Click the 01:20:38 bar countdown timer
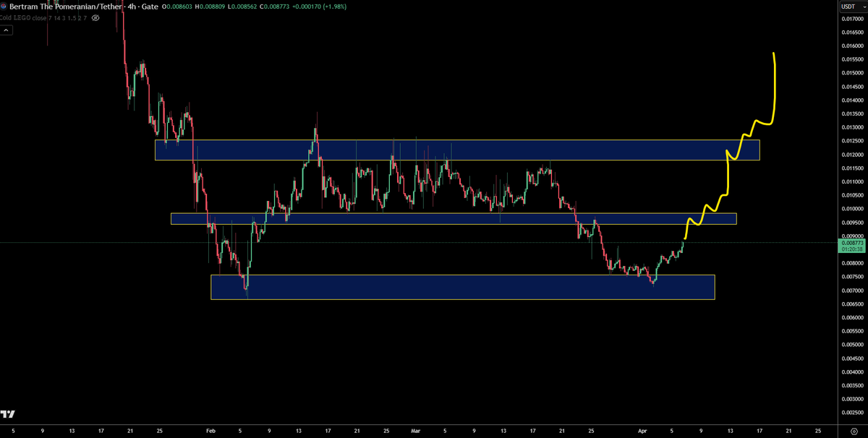The image size is (868, 438). (x=851, y=249)
